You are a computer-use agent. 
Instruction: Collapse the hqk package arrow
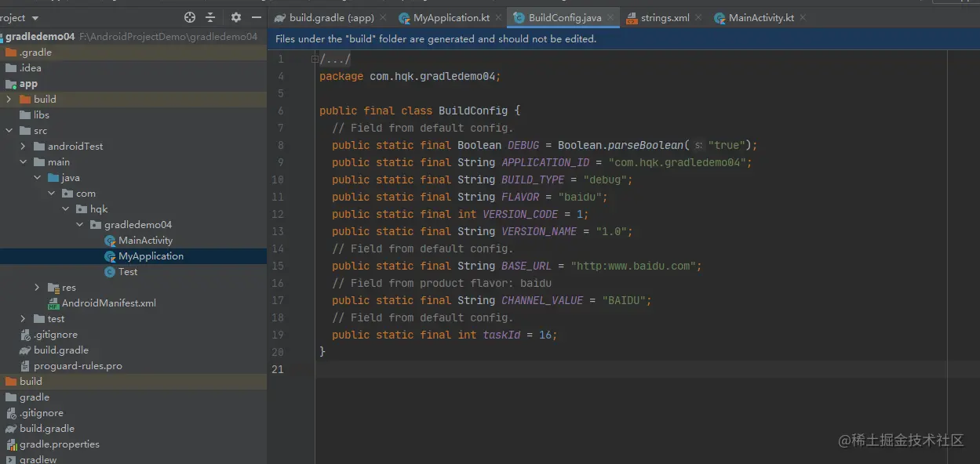coord(65,209)
